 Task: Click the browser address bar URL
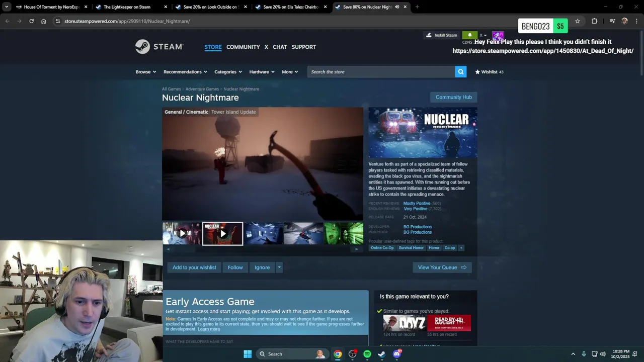click(127, 21)
